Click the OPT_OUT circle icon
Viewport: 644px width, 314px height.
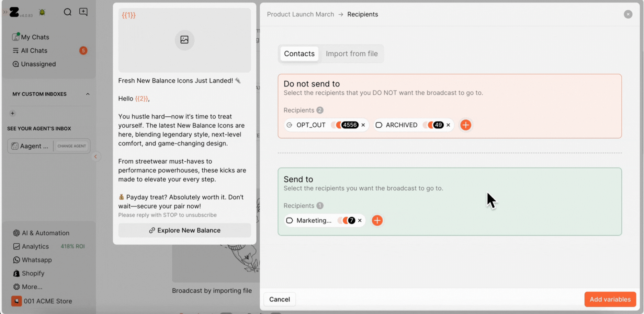[x=290, y=125]
